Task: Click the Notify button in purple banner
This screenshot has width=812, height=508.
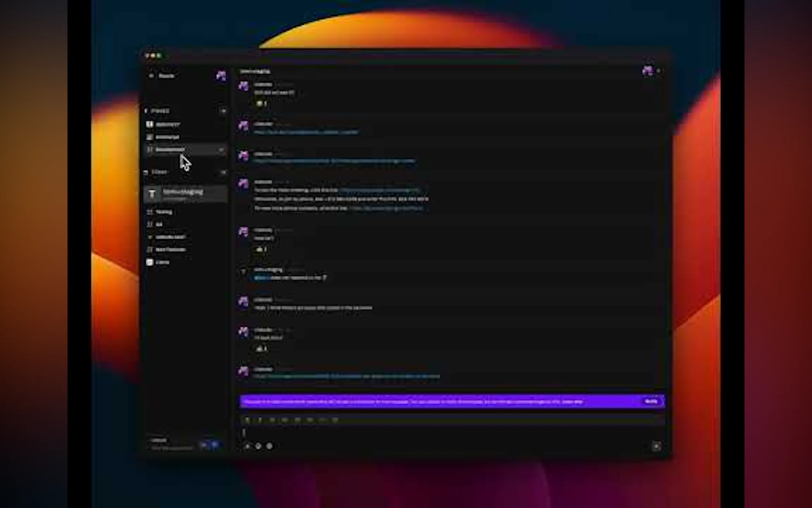Action: click(x=651, y=401)
